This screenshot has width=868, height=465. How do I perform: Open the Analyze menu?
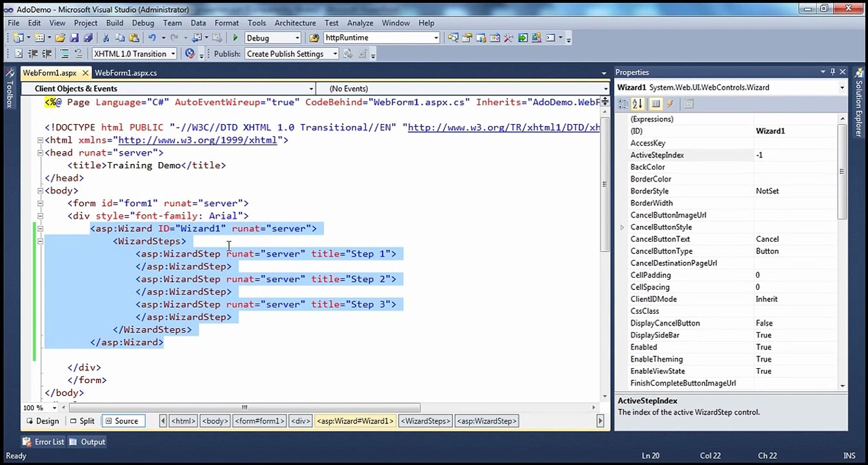(x=360, y=23)
